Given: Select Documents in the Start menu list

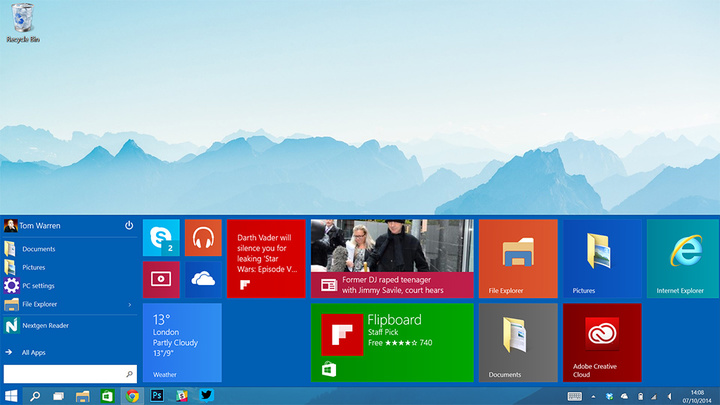Looking at the screenshot, I should click(x=38, y=249).
